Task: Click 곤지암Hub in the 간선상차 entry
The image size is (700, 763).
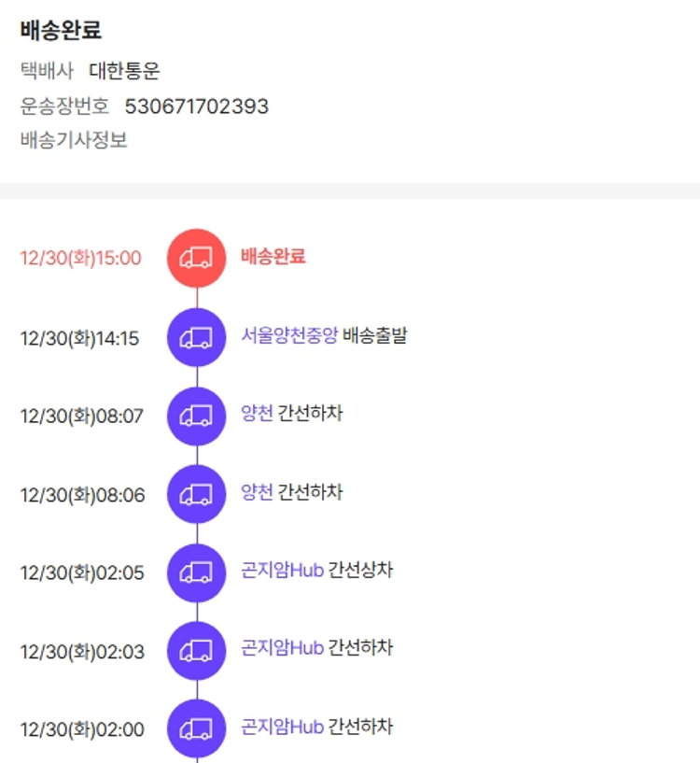Action: click(x=282, y=571)
